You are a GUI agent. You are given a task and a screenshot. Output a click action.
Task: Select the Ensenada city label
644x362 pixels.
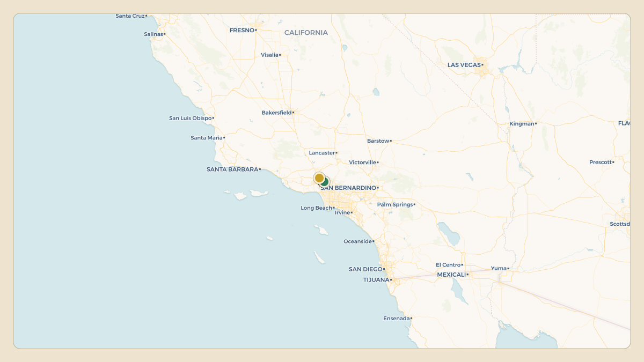[x=397, y=318]
